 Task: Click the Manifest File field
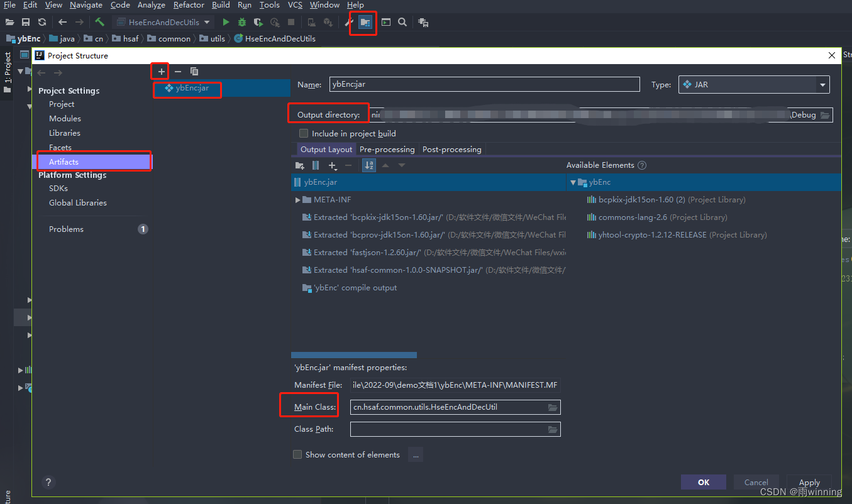pos(455,385)
